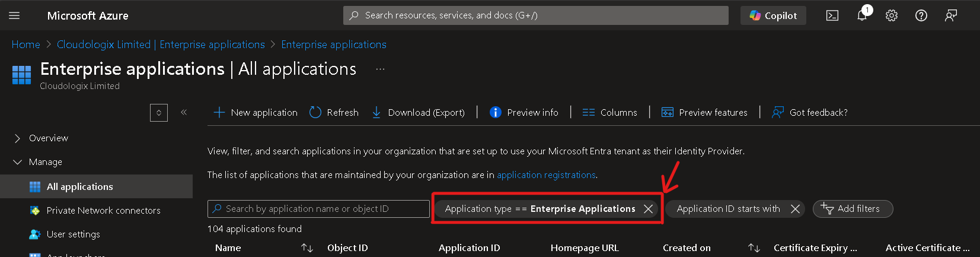Viewport: 980px width, 257px height.
Task: Collapse the sidebar with double-chevron
Action: (x=184, y=112)
